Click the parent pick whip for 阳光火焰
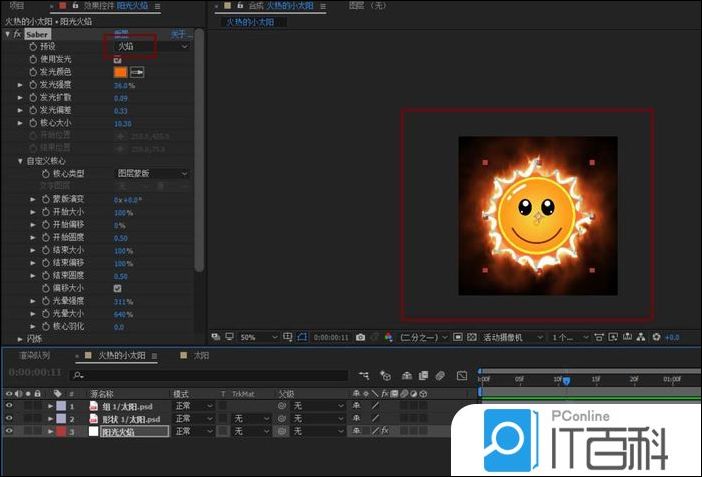The width and height of the screenshot is (702, 477). pyautogui.click(x=282, y=431)
